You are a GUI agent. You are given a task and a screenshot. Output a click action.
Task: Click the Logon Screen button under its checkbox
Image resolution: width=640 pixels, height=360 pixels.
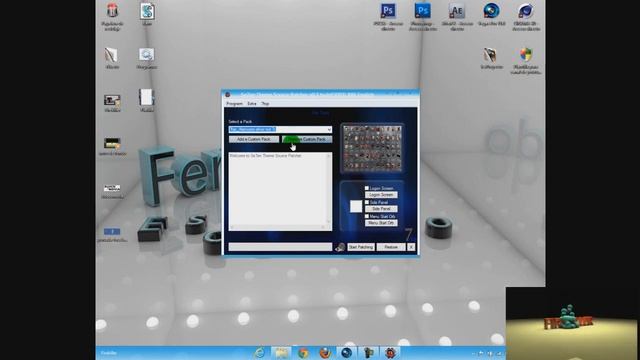pos(381,195)
